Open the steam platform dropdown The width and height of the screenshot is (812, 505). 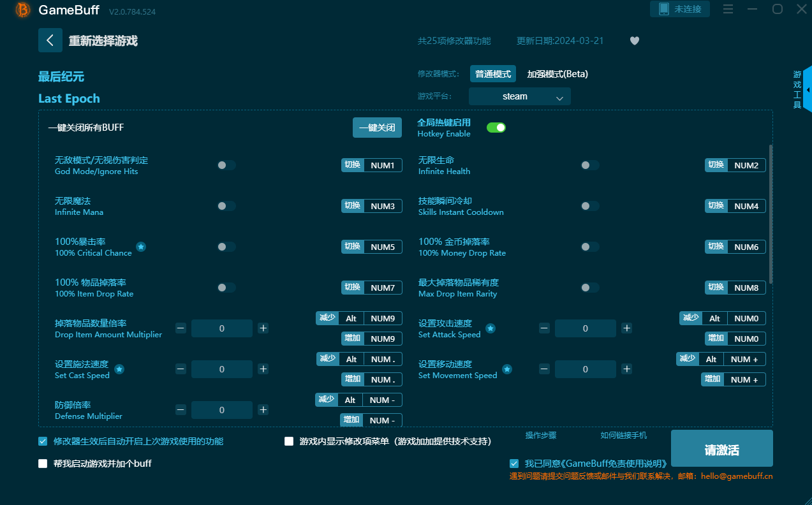coord(520,96)
